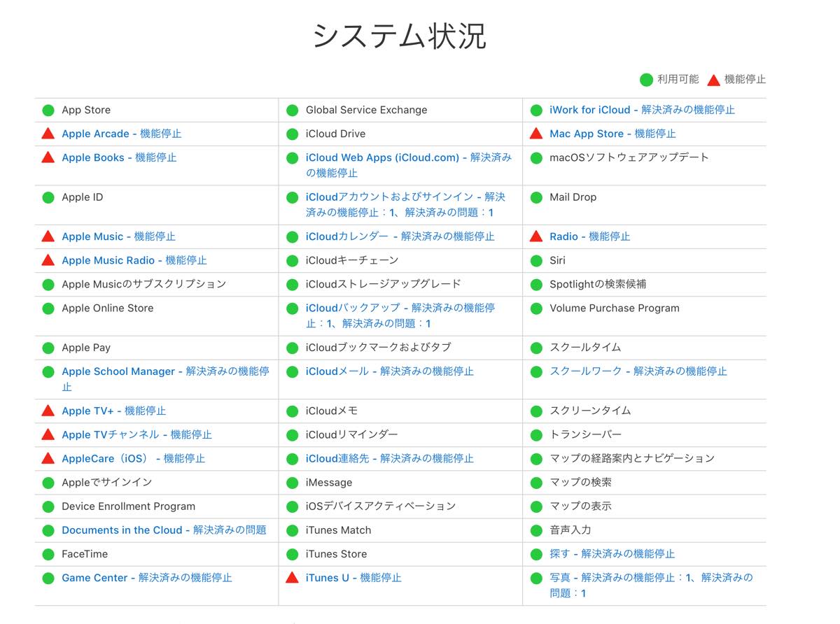Open the Apple TV+ - 機能停止 link
Viewport: 840px width, 624px height.
click(x=114, y=411)
